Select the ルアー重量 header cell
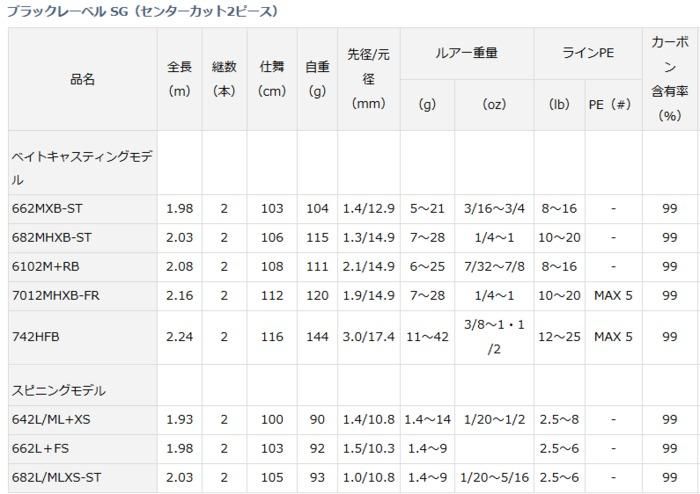This screenshot has height=494, width=700. tap(467, 53)
